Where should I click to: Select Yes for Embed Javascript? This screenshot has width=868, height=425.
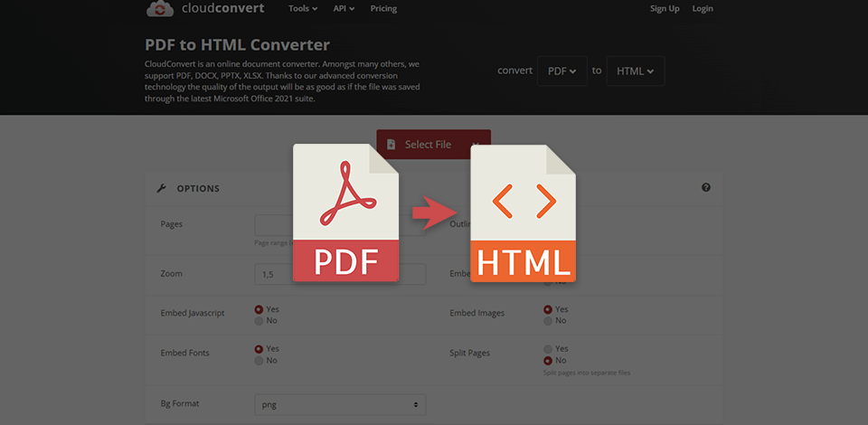[x=259, y=310]
